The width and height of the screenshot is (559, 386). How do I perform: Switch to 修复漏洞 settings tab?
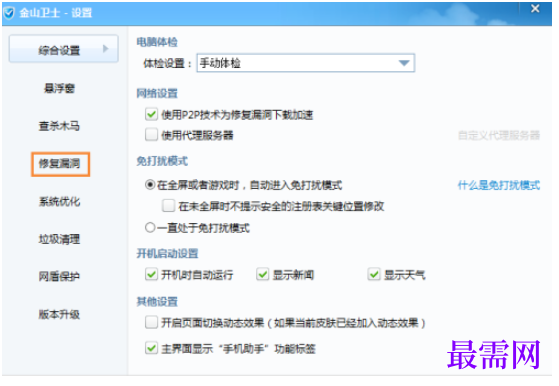coord(60,164)
